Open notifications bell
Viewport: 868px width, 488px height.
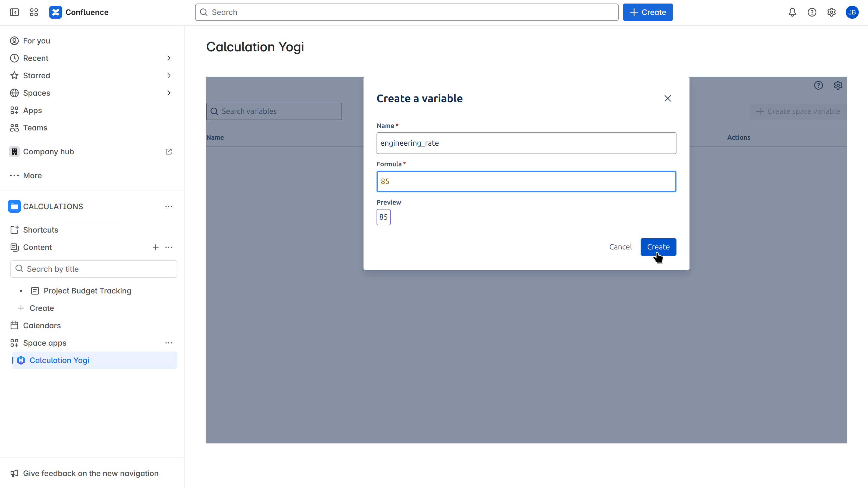tap(792, 12)
